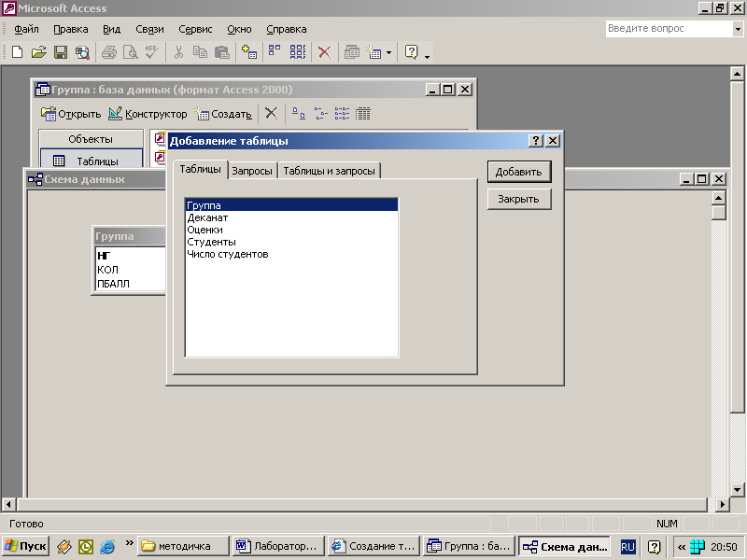Open методичка folder in the taskbar
Screen dimensions: 747x560
point(183,546)
